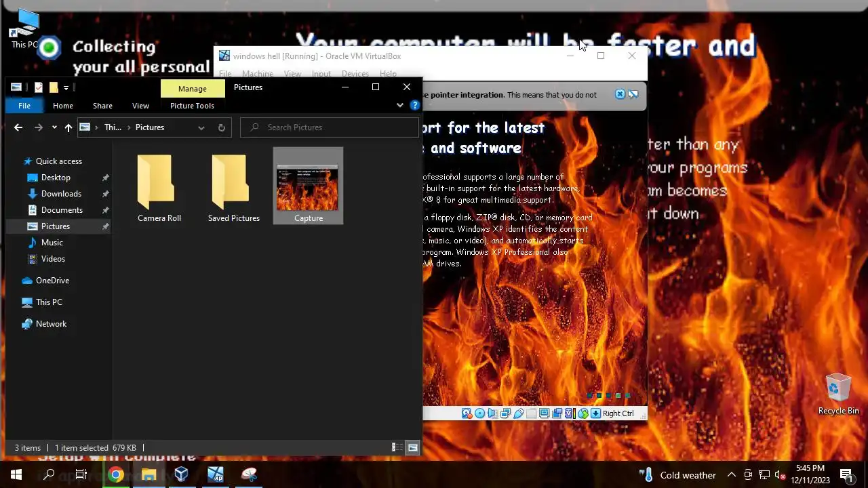Click VirtualBox USB status icon
This screenshot has height=488, width=868.
[x=519, y=413]
